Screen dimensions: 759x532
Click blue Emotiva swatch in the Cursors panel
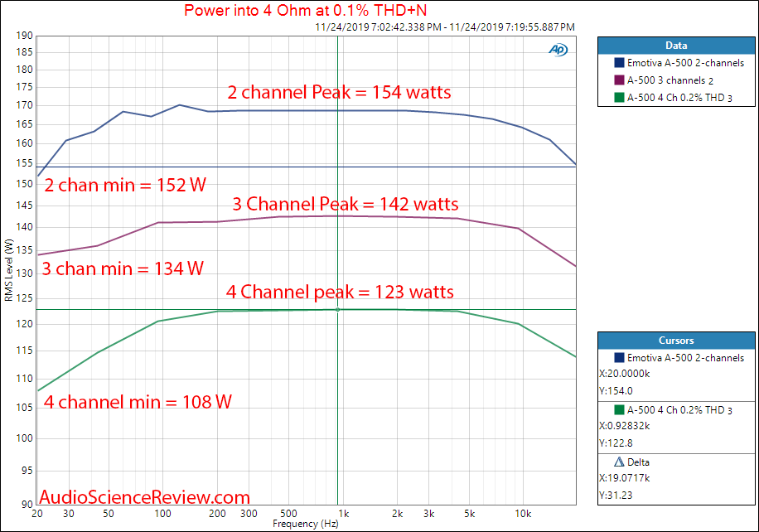tap(619, 358)
